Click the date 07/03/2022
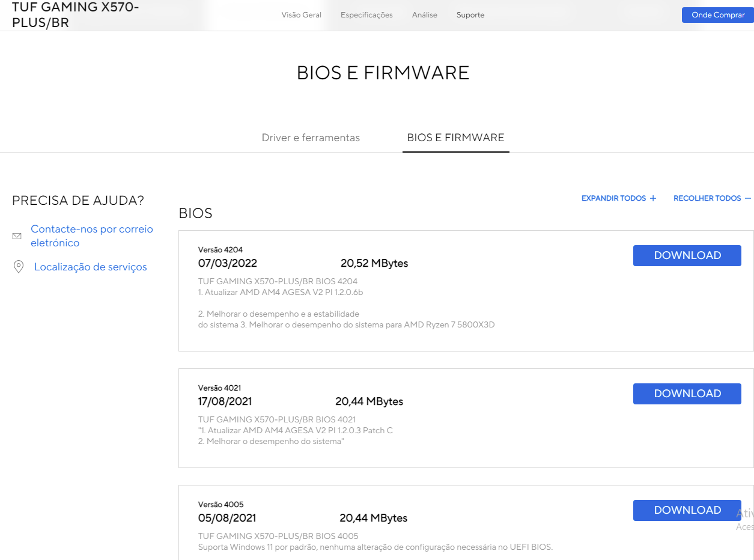This screenshot has height=560, width=754. pyautogui.click(x=228, y=263)
